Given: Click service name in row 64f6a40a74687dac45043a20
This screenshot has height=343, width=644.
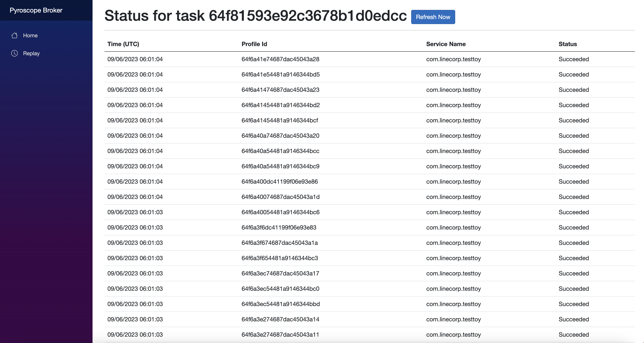Looking at the screenshot, I should [x=454, y=136].
